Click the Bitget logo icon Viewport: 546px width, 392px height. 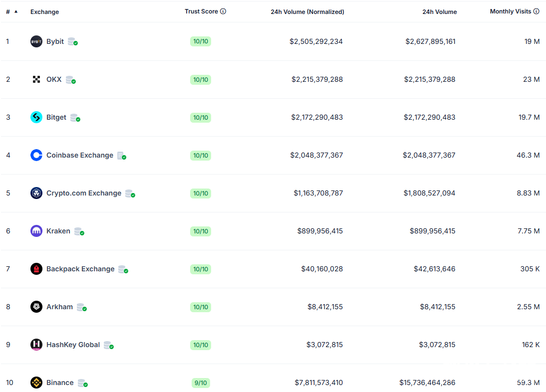(36, 117)
